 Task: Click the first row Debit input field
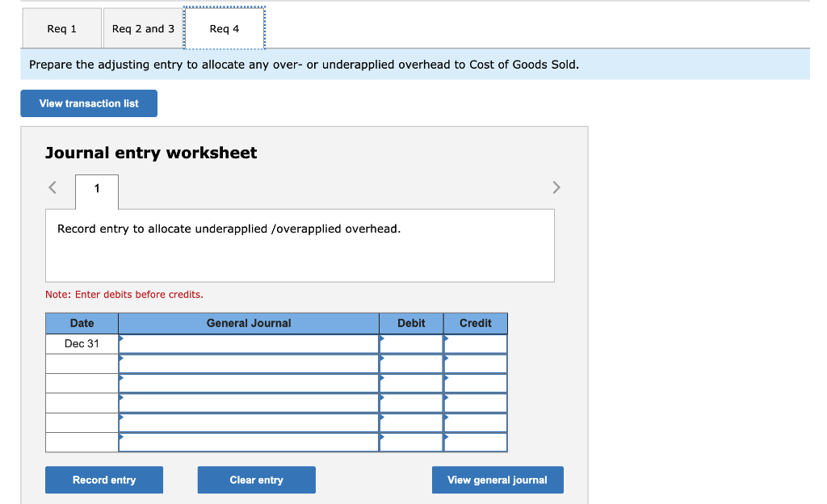410,342
